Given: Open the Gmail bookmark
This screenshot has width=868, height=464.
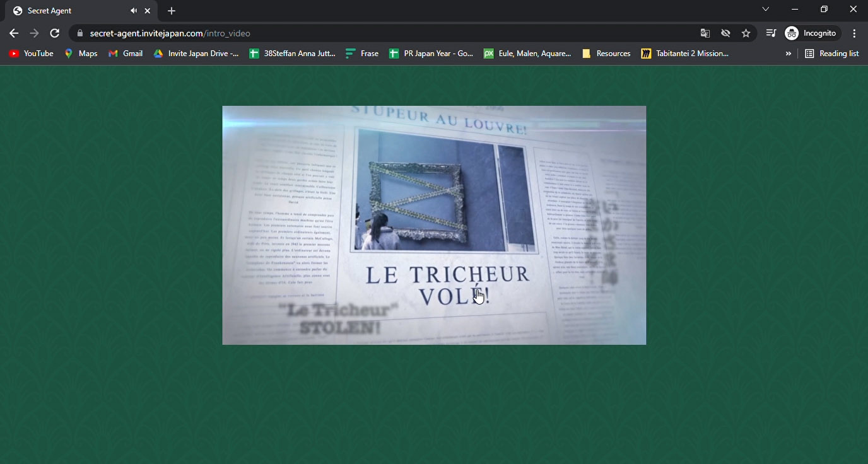Looking at the screenshot, I should click(x=126, y=54).
